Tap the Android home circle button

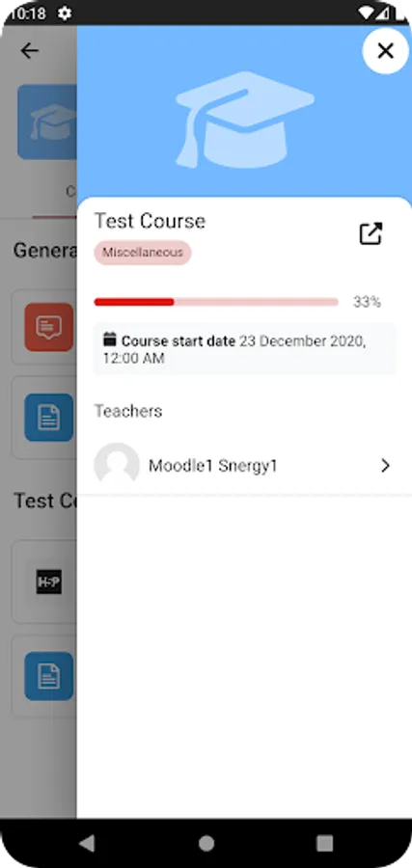pos(206,843)
